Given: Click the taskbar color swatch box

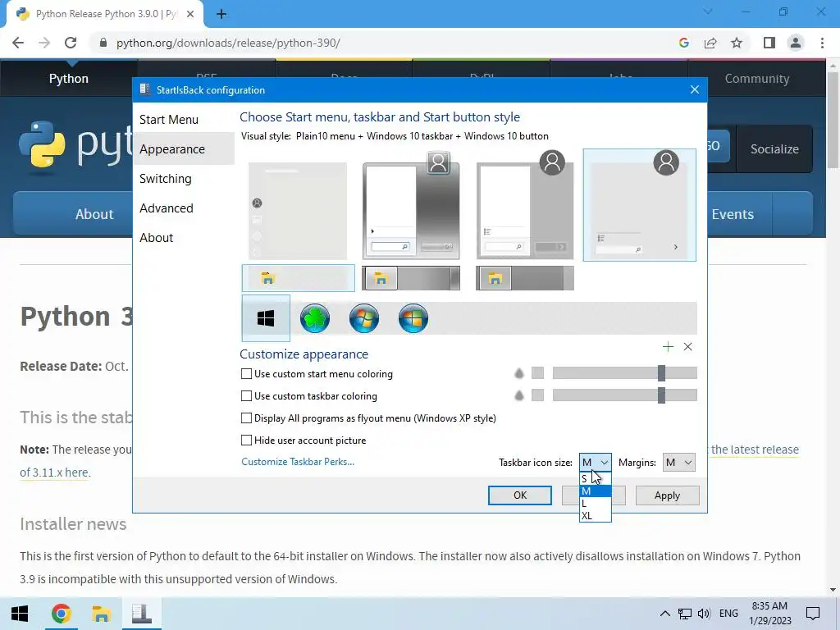Looking at the screenshot, I should 537,395.
